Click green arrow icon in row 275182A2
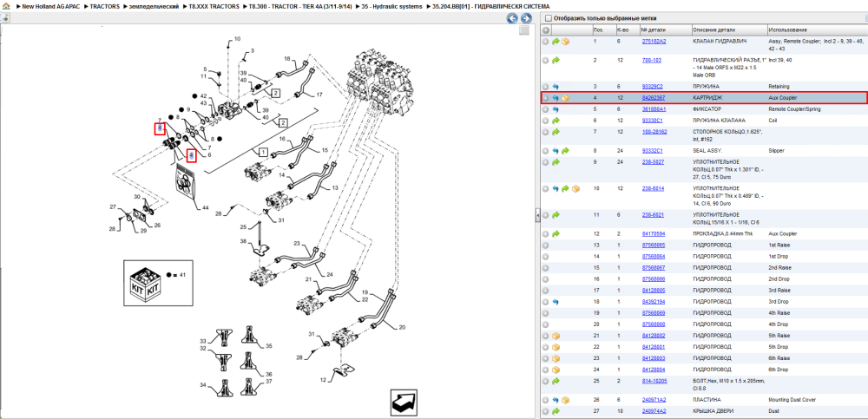This screenshot has width=868, height=419. click(556, 42)
